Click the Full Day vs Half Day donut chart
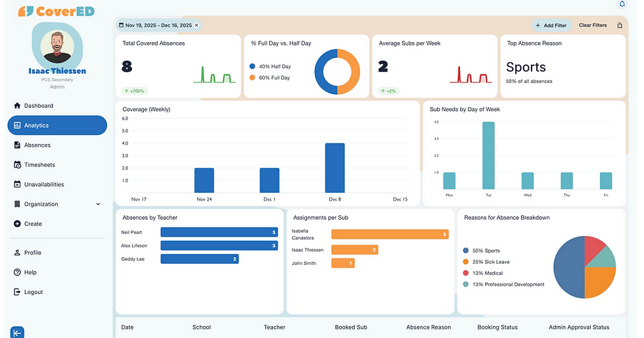Screen dimensions: 644x338 point(337,72)
